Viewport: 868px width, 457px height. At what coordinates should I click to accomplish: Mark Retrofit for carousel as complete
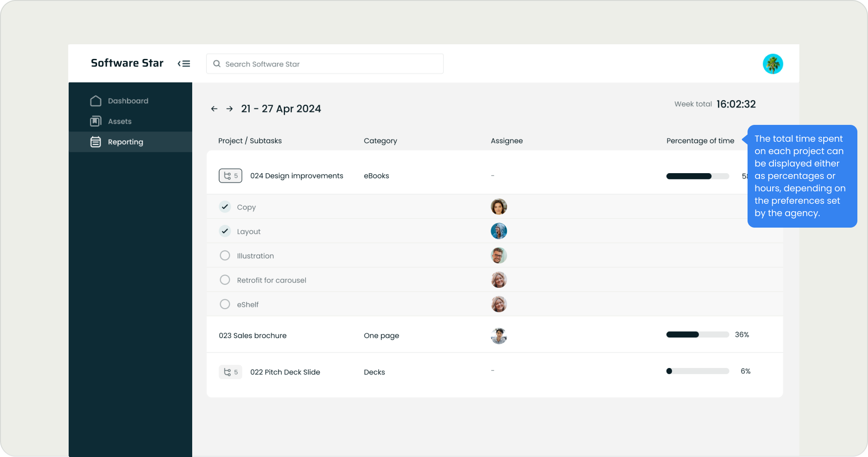click(225, 280)
